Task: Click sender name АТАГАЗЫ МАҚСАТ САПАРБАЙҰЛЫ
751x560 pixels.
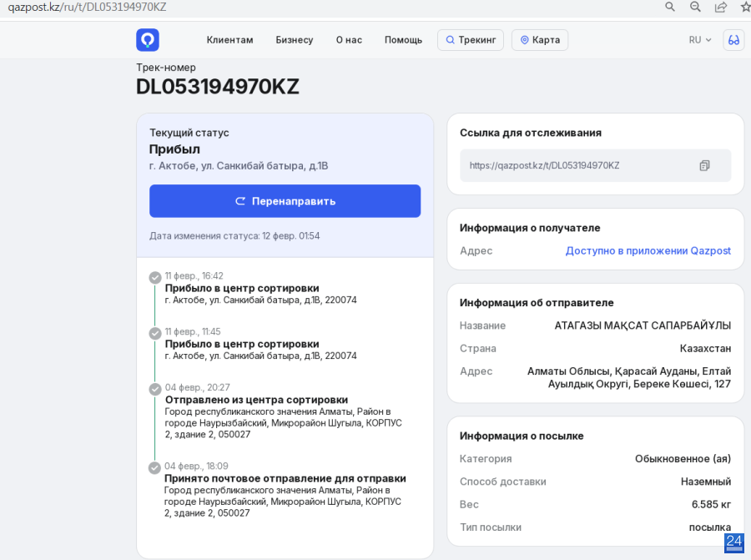Action: (x=643, y=325)
